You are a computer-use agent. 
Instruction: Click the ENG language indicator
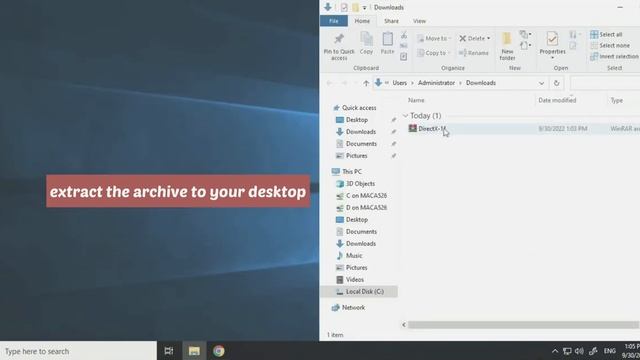[609, 351]
